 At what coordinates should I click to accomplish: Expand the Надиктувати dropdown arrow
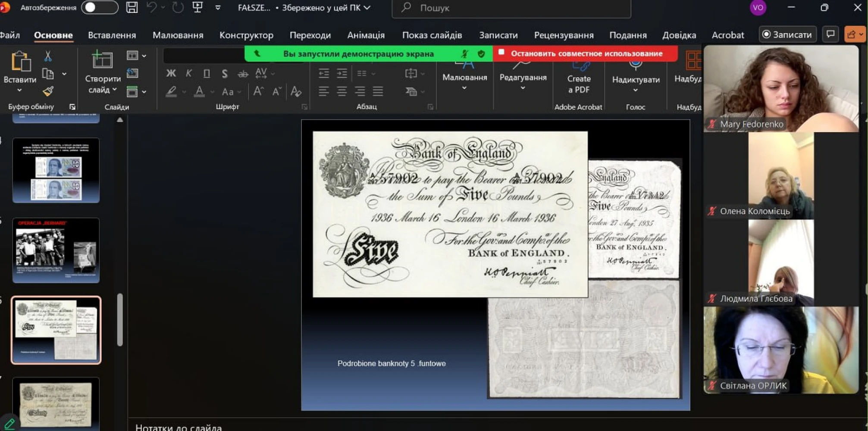pyautogui.click(x=635, y=90)
